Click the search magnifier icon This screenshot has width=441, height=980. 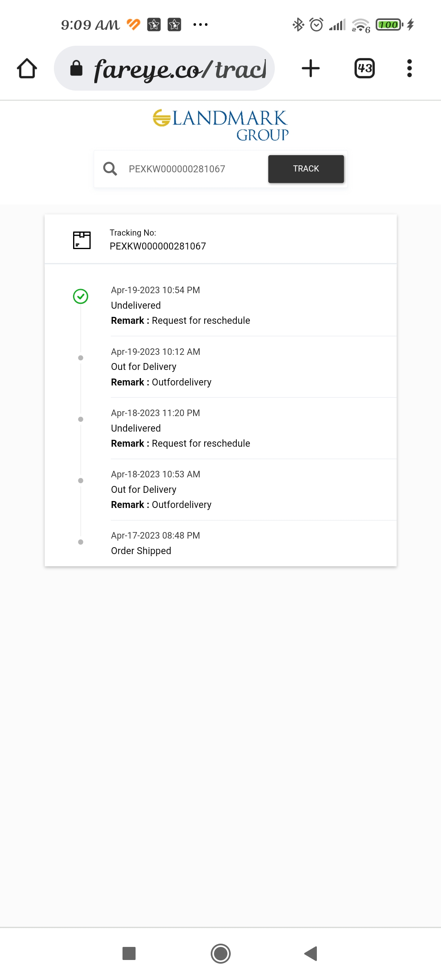[x=110, y=169]
